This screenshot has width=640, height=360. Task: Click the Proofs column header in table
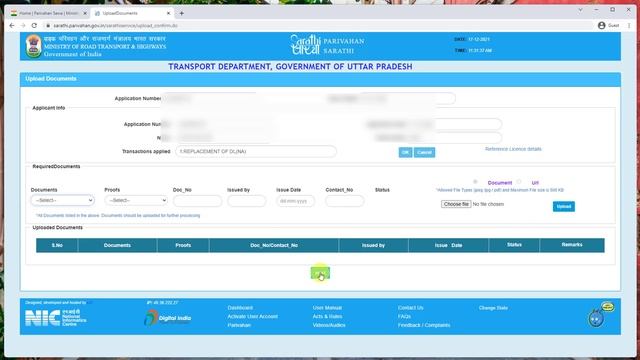tap(183, 245)
